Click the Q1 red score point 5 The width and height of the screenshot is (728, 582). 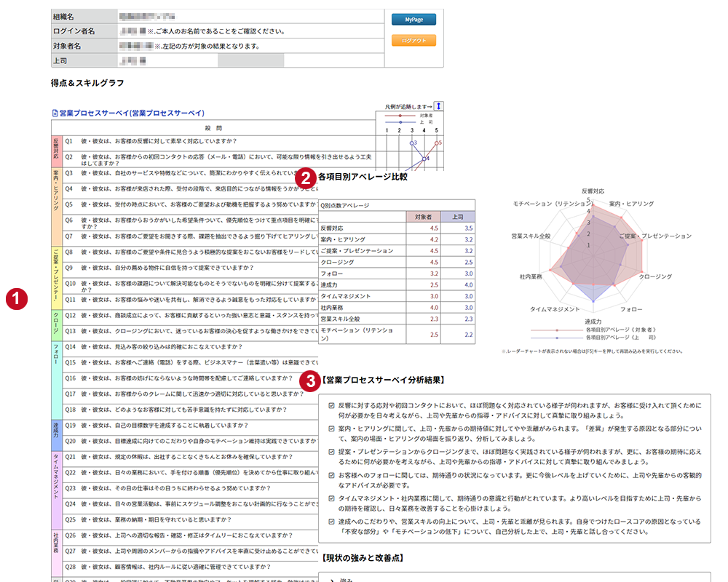[x=437, y=143]
